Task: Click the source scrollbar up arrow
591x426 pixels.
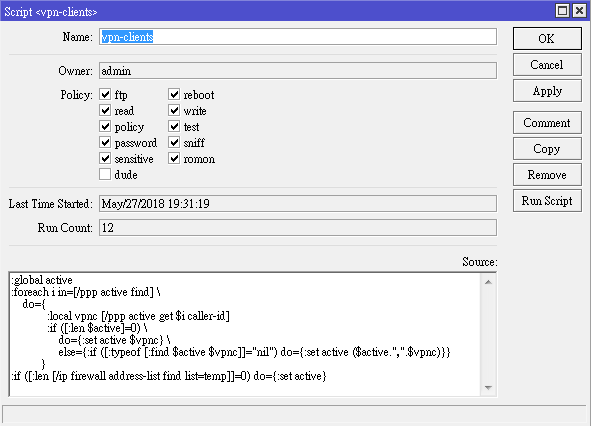Action: tap(488, 282)
